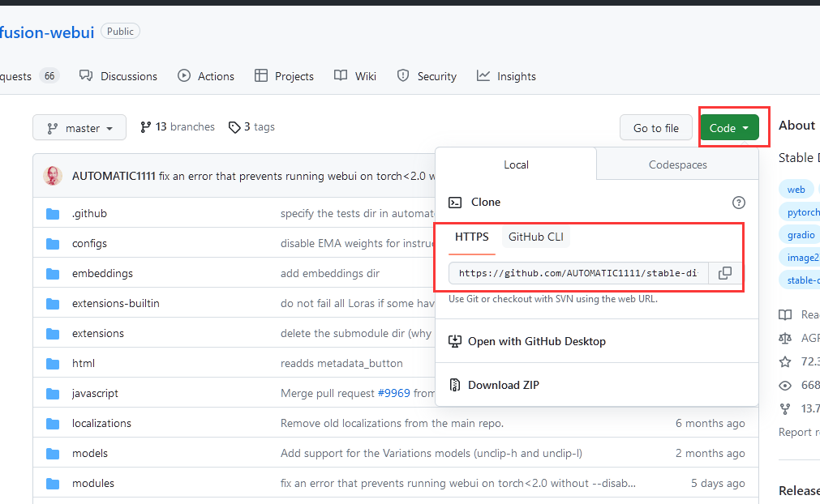Click the 'Public' repository badge
Screen dimensions: 820x504
(x=120, y=32)
